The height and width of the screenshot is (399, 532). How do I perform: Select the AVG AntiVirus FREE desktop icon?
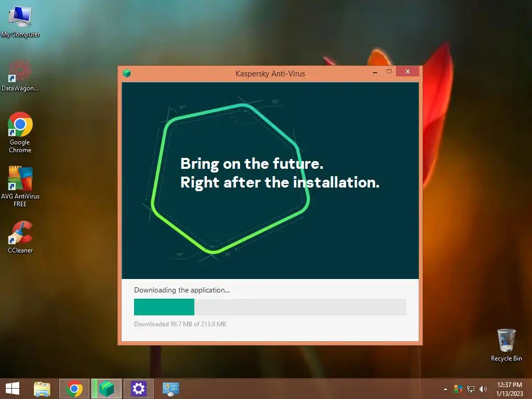click(20, 187)
